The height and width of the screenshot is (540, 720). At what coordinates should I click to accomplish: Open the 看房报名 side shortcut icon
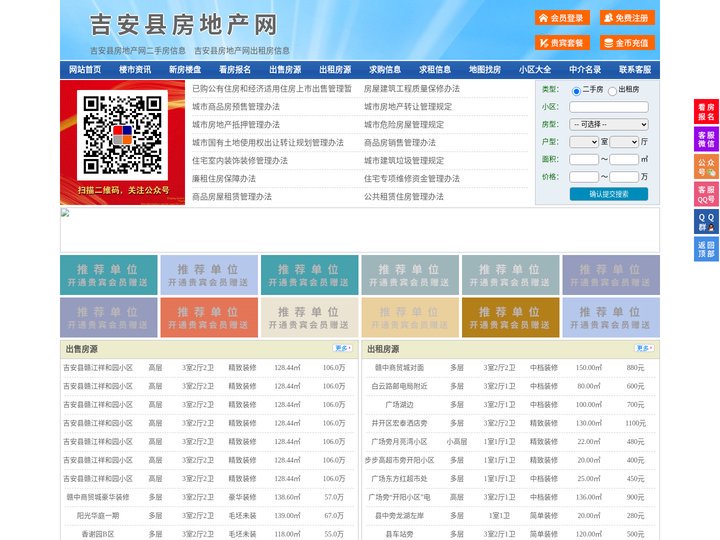tap(706, 112)
